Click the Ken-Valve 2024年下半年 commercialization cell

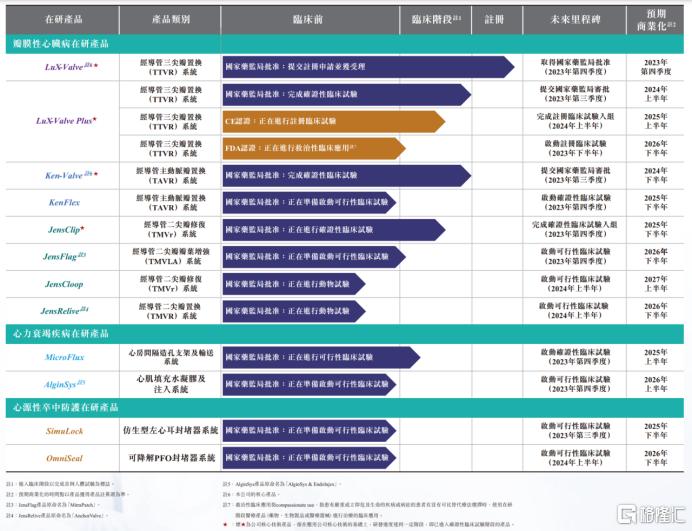pyautogui.click(x=656, y=175)
